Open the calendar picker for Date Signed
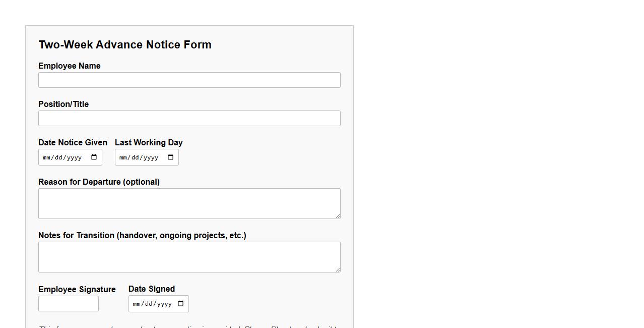 tap(180, 304)
